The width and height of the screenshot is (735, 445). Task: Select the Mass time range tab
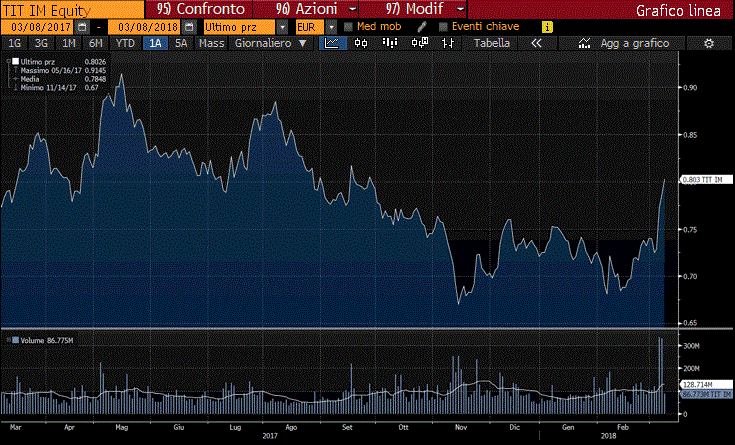point(211,43)
